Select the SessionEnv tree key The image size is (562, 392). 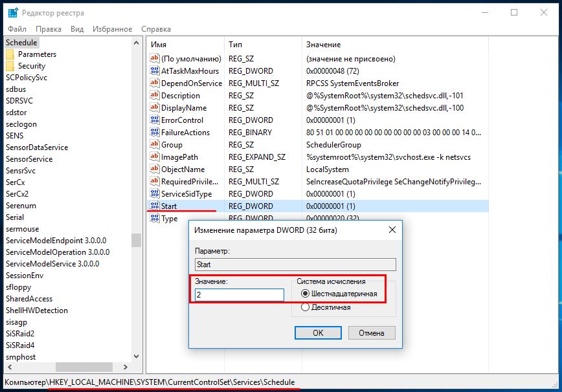pos(25,276)
